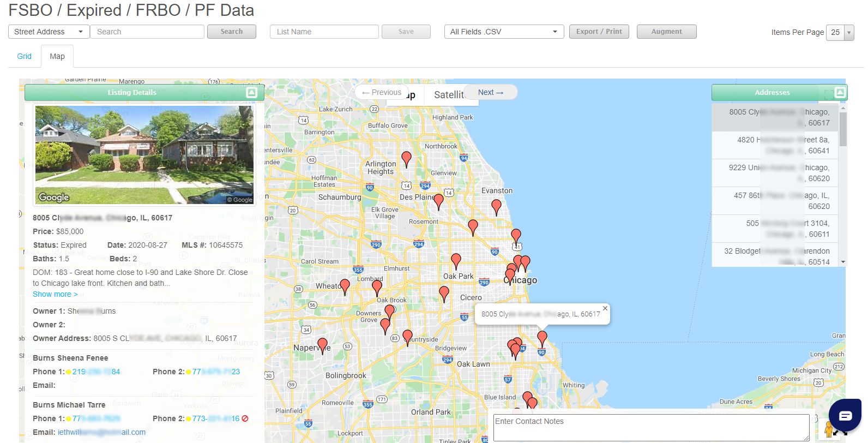Click the property street view photo
Viewport: 868px width, 443px height.
(x=144, y=155)
